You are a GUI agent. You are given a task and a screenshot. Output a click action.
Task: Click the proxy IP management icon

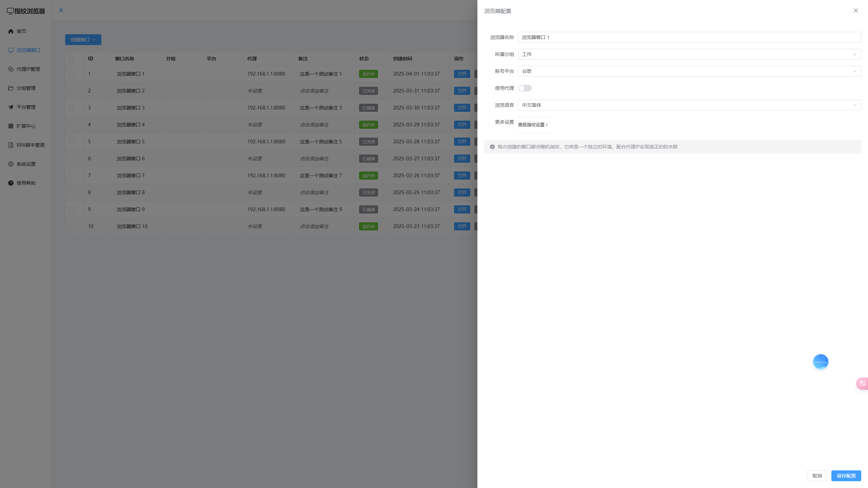tap(11, 69)
